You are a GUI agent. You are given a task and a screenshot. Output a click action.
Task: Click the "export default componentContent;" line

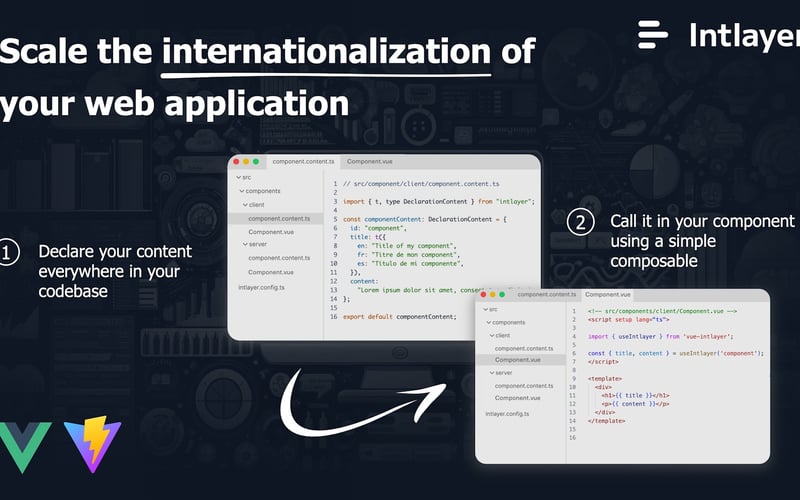(x=399, y=317)
